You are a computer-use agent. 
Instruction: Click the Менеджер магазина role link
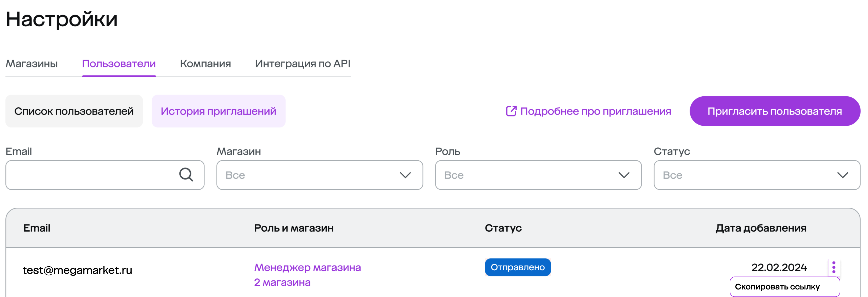coord(307,267)
